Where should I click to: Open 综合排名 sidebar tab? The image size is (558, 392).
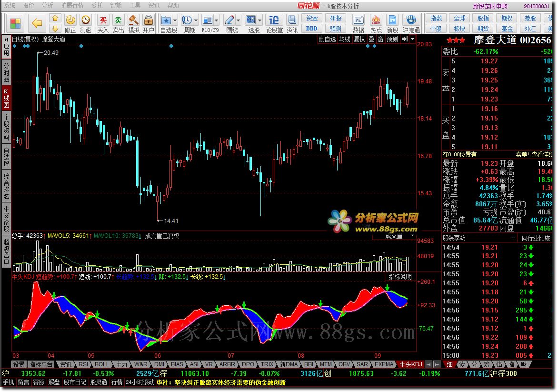coord(6,187)
